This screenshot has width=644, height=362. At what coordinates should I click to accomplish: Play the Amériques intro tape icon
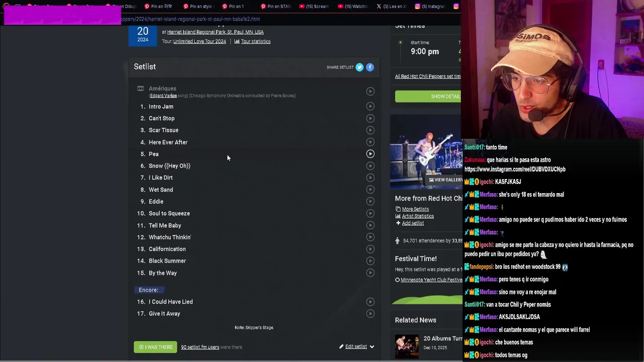[370, 92]
